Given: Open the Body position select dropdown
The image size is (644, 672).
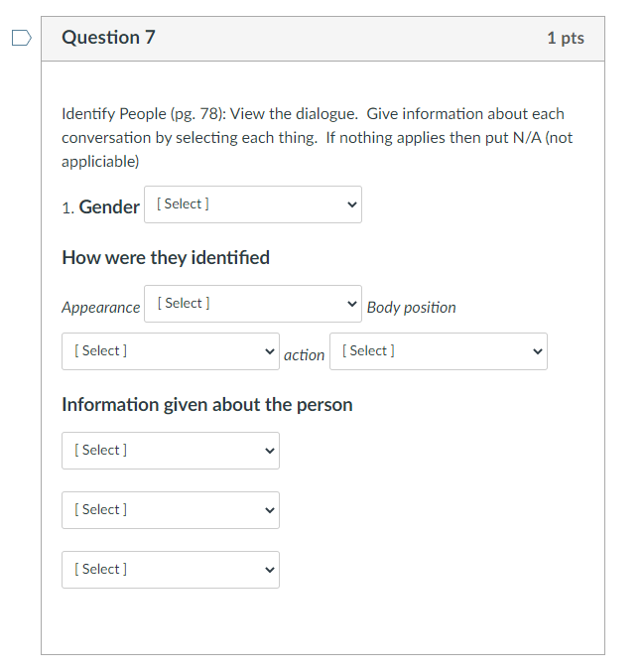Looking at the screenshot, I should [x=170, y=351].
